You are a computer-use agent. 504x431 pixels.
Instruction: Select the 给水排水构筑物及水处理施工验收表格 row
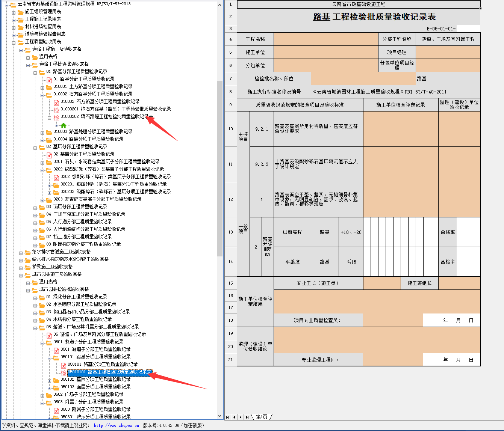(x=70, y=259)
